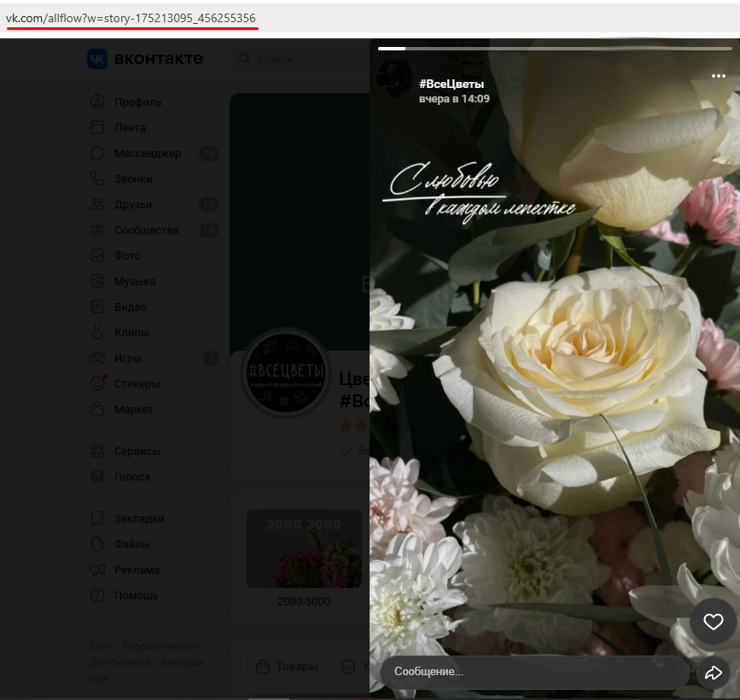Click the Звонки phone icon
This screenshot has height=700, width=740.
pyautogui.click(x=97, y=179)
